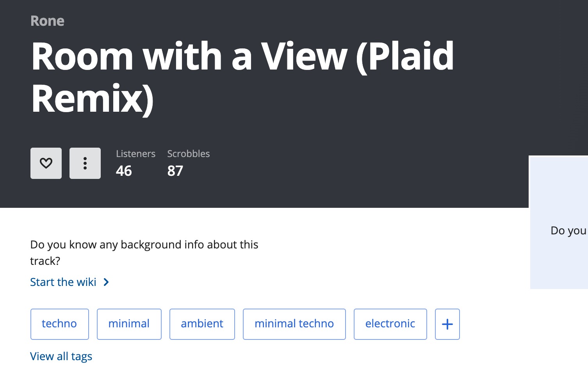Click the Scrobbles label
This screenshot has width=588, height=375.
pyautogui.click(x=189, y=154)
